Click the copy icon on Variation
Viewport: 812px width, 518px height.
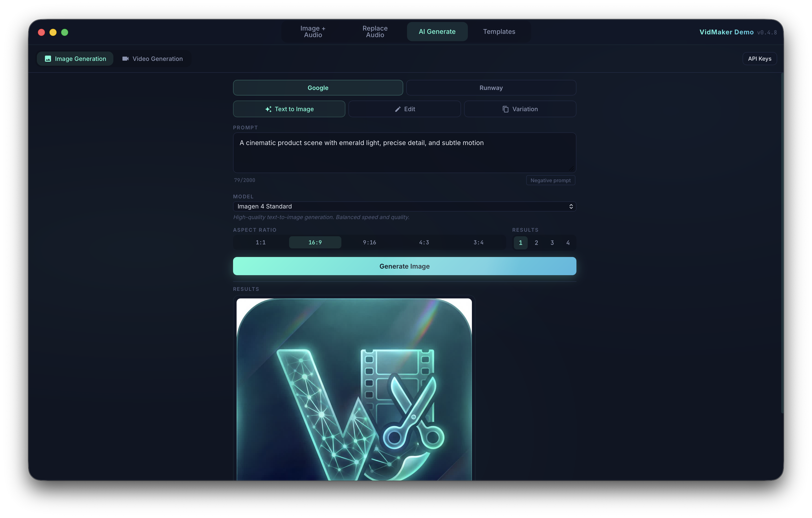tap(505, 109)
